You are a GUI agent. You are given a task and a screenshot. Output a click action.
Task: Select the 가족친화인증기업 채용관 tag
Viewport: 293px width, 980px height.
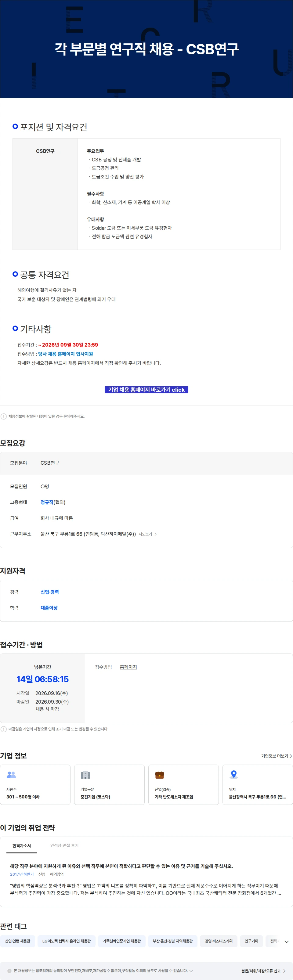pos(122,941)
